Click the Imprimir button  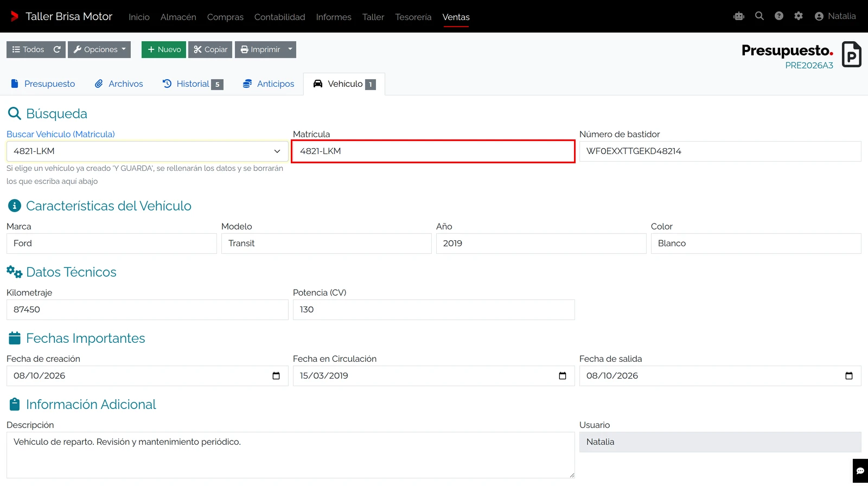point(260,49)
